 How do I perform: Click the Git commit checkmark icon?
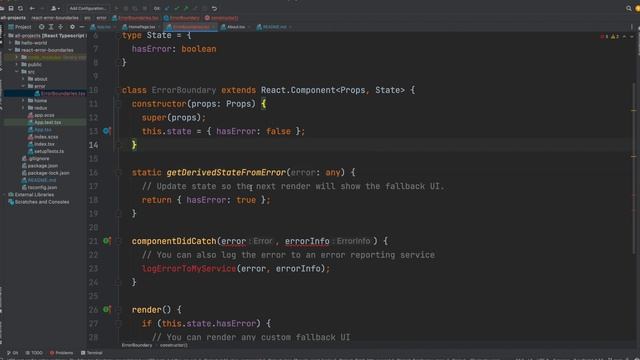tap(177, 8)
